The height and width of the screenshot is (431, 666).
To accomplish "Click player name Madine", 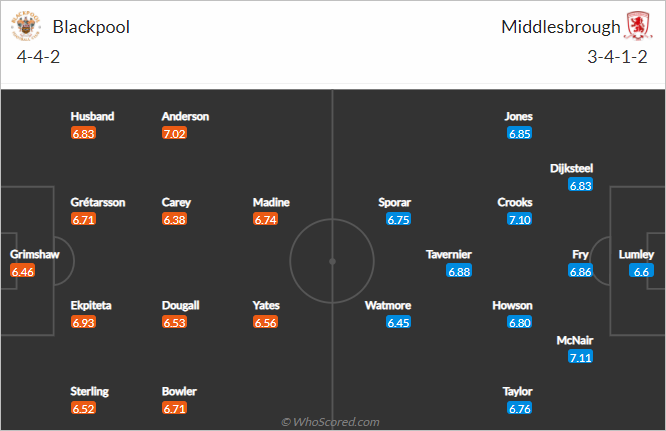I will [x=271, y=202].
